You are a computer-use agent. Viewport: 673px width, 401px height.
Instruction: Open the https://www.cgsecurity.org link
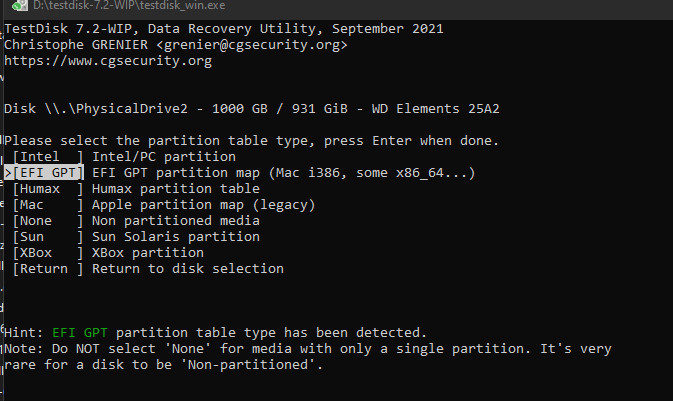click(x=108, y=61)
